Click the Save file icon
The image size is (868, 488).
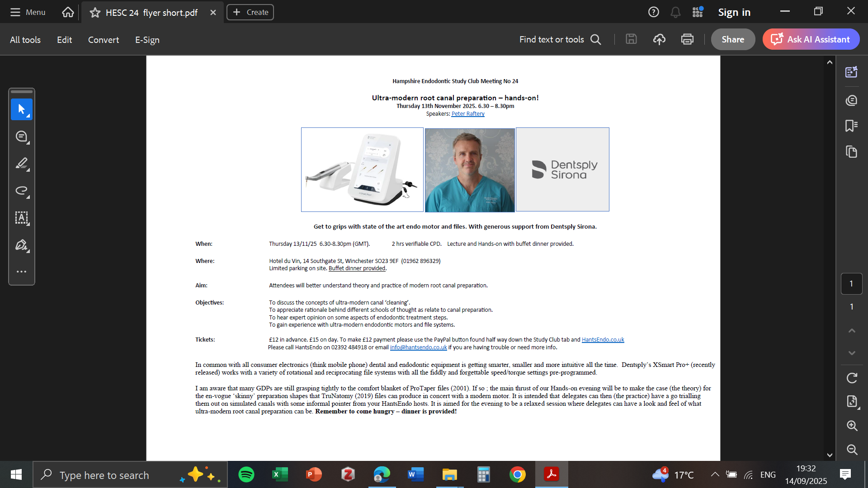631,39
